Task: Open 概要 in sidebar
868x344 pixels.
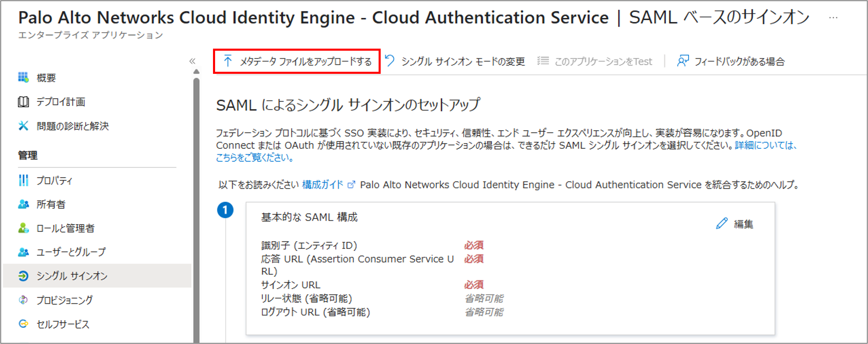Action: click(x=46, y=78)
